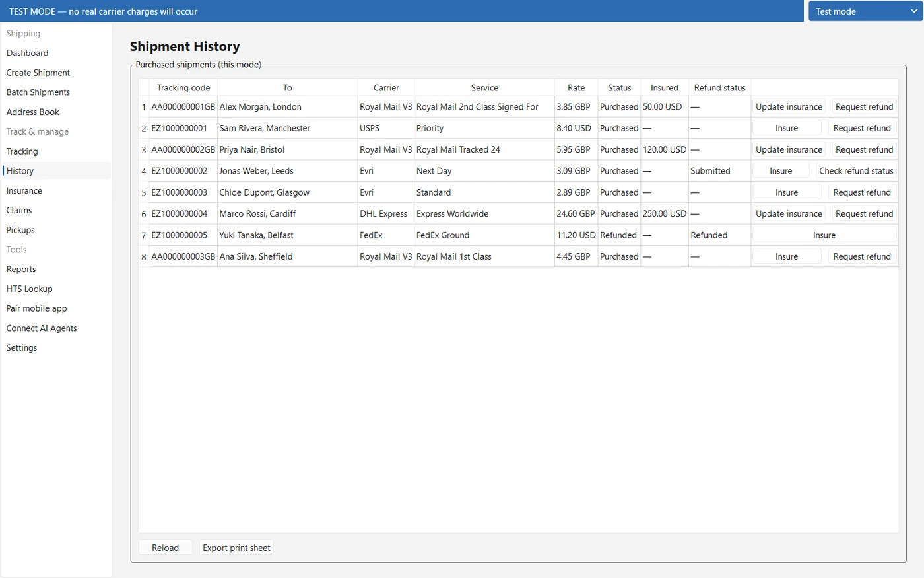Request refund for Marco Rossi shipment
924x578 pixels.
click(864, 214)
